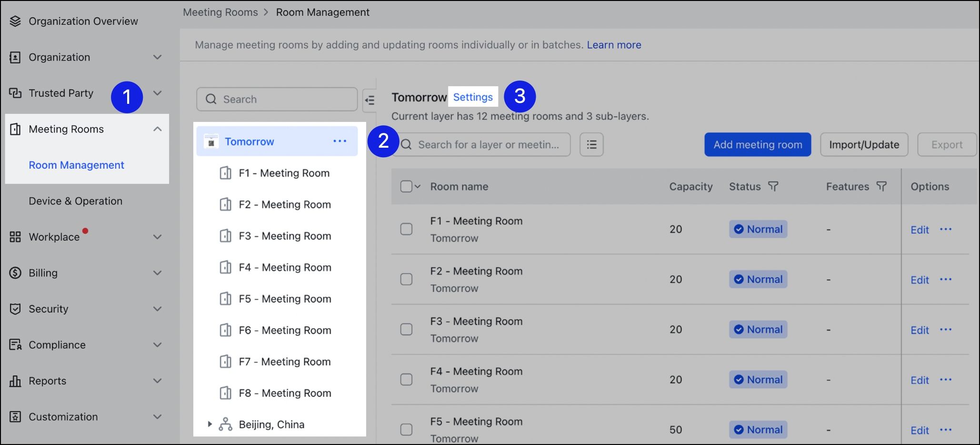The image size is (980, 445).
Task: Expand the Billing section chevron
Action: tap(158, 273)
